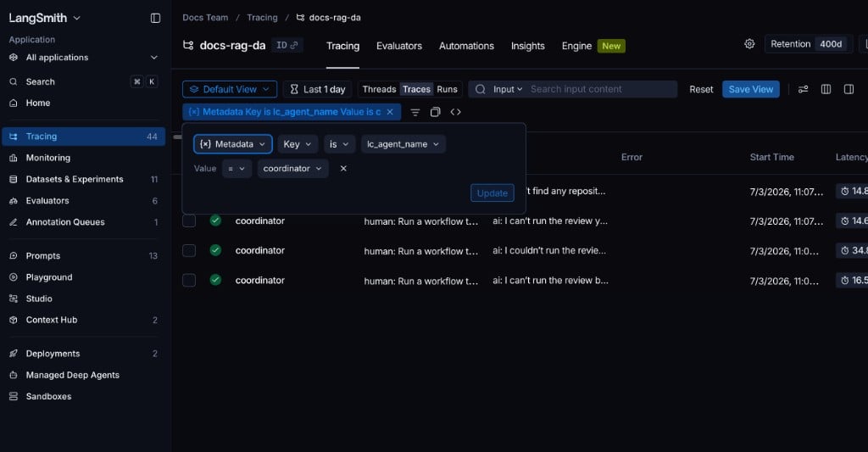Click the Update filter button
Viewport: 868px width, 452px height.
(x=492, y=193)
